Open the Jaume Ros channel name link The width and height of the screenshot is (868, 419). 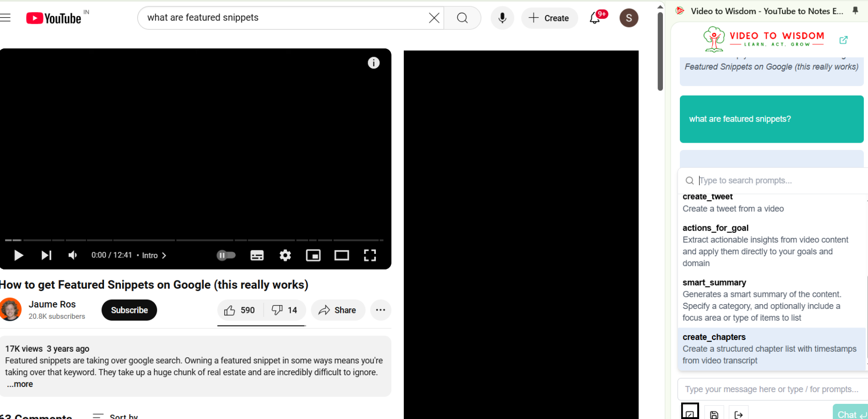tap(52, 304)
